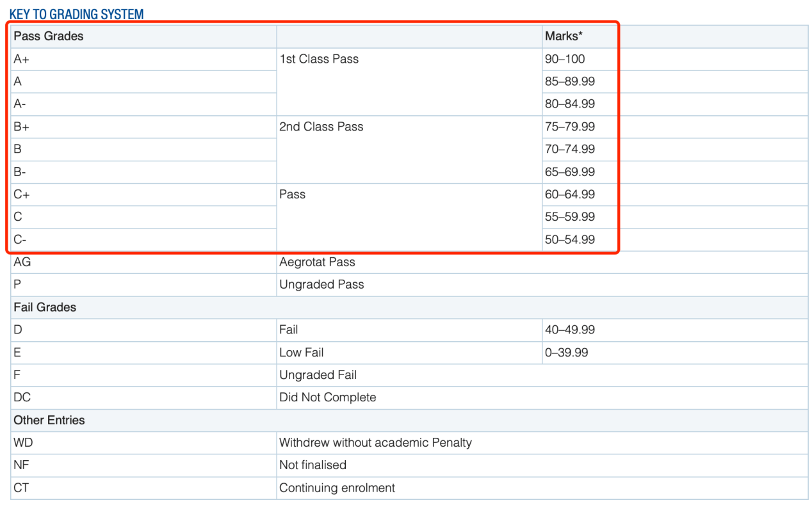Select the 50–54.99 marks cell
The image size is (812, 505).
pos(569,240)
